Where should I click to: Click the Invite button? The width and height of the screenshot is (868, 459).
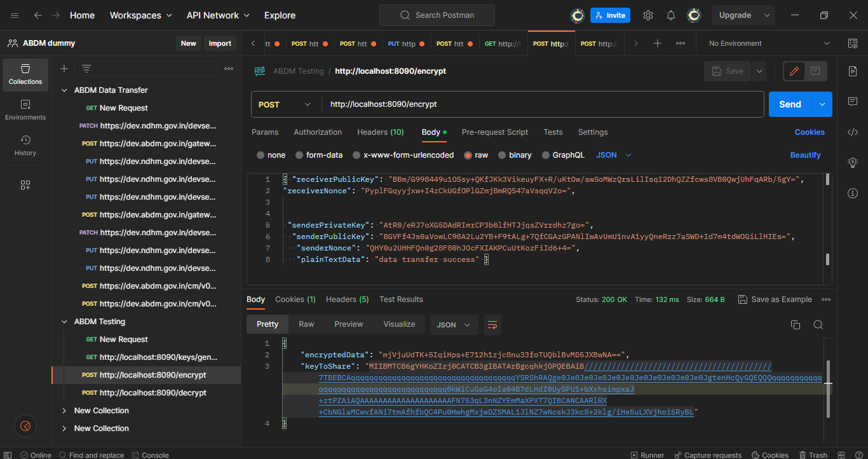pos(610,15)
